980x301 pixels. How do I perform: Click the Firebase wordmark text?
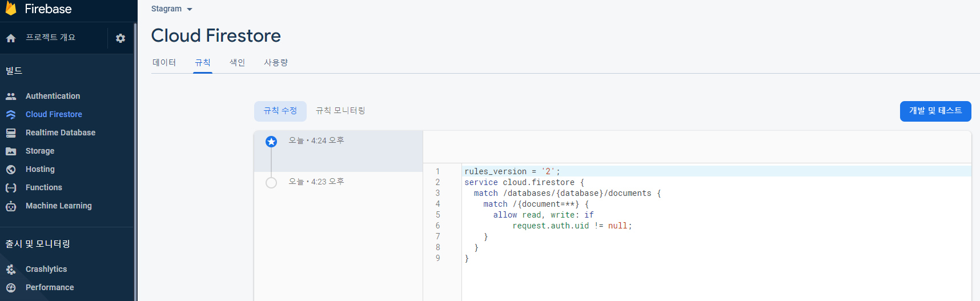pyautogui.click(x=48, y=9)
